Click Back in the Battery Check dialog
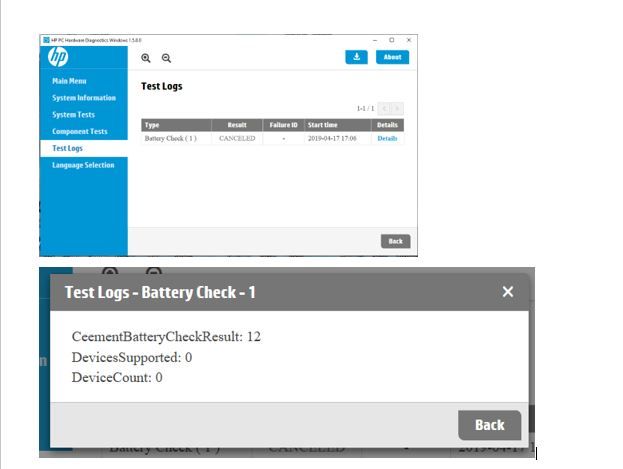The width and height of the screenshot is (623, 469). pyautogui.click(x=490, y=425)
